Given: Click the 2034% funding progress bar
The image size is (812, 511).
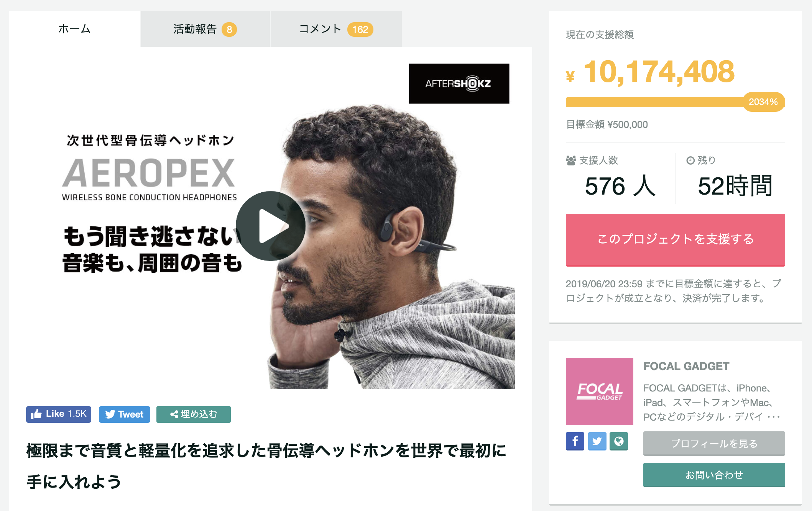Looking at the screenshot, I should click(x=675, y=102).
